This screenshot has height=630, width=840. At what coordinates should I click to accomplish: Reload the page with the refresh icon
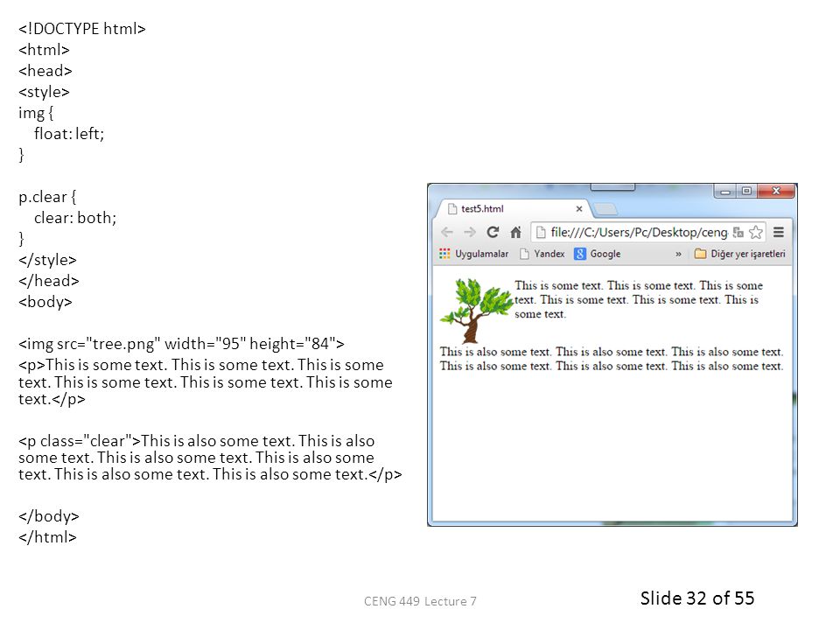click(x=493, y=232)
